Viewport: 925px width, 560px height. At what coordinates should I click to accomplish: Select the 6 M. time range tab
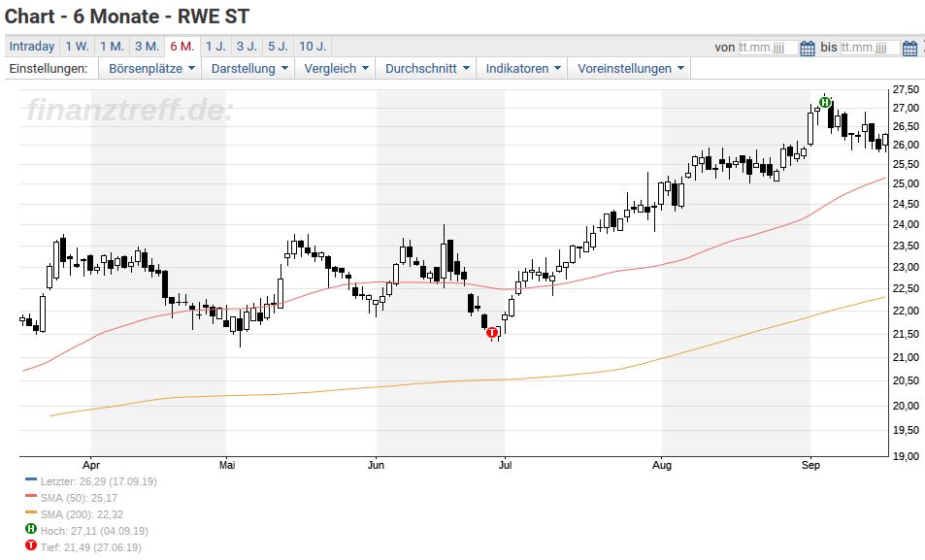tap(182, 46)
